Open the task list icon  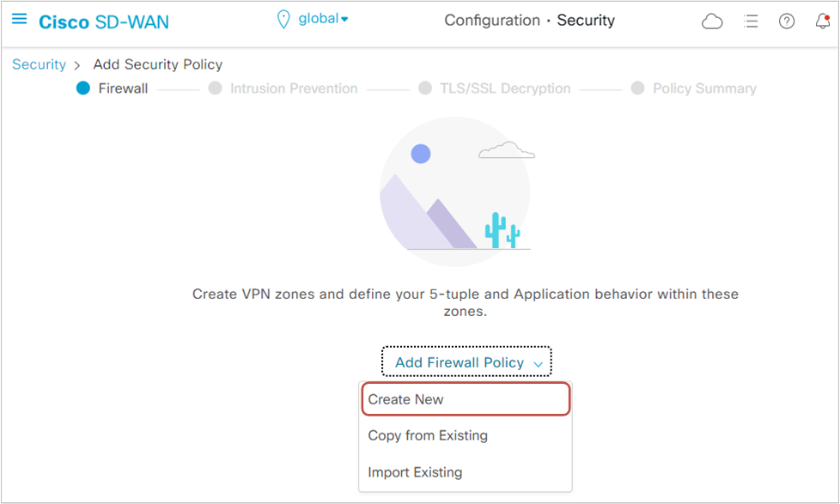tap(751, 21)
